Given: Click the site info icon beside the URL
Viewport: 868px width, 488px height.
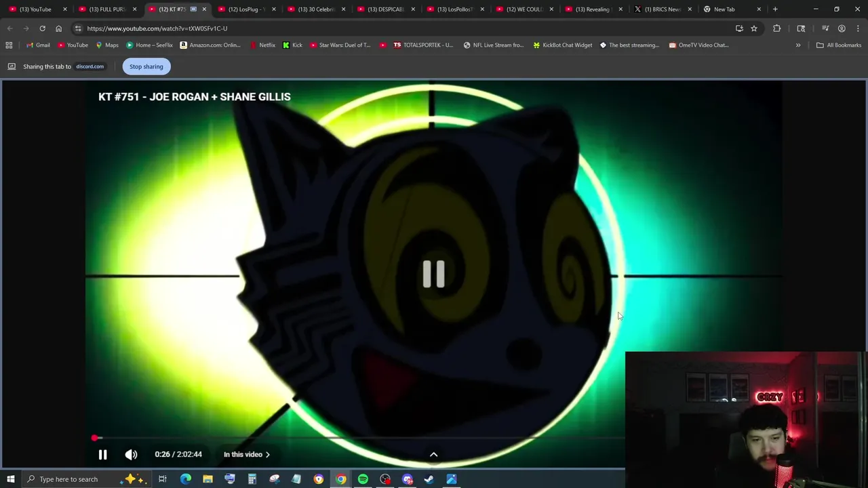Looking at the screenshot, I should (x=78, y=28).
